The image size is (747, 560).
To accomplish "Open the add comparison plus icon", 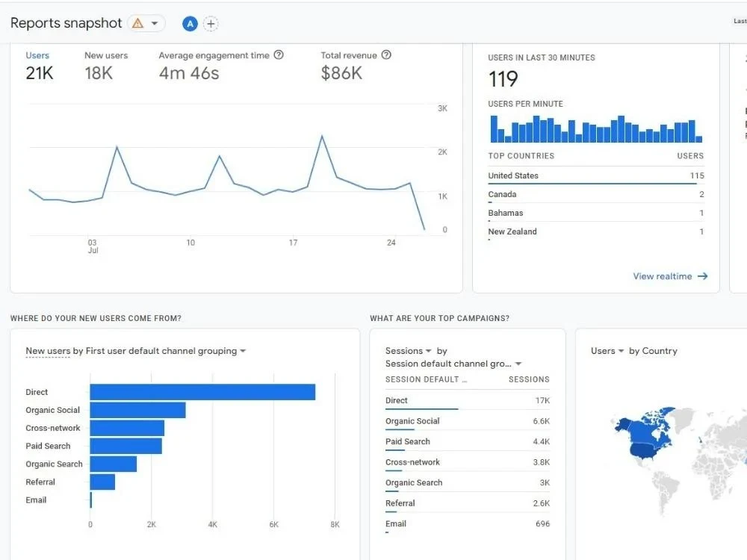I will click(211, 23).
